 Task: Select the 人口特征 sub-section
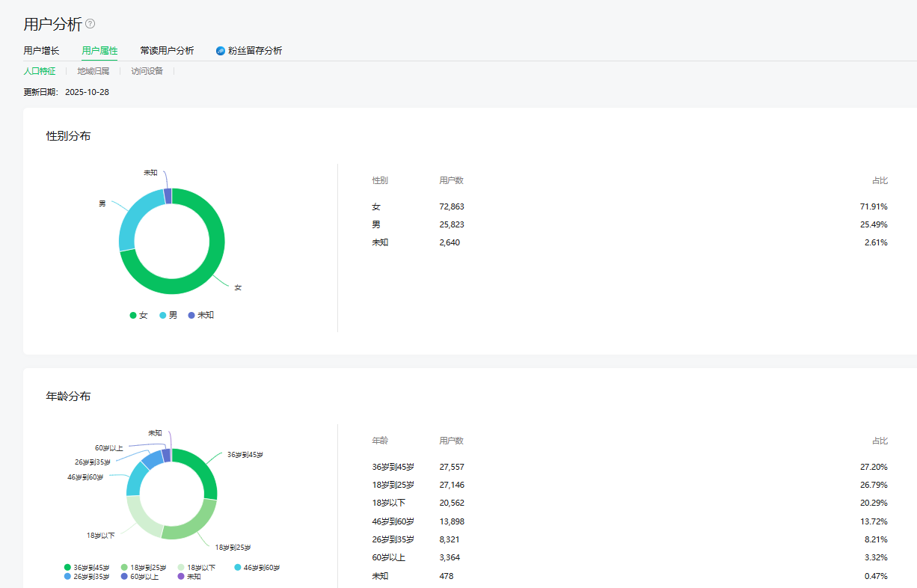click(40, 71)
